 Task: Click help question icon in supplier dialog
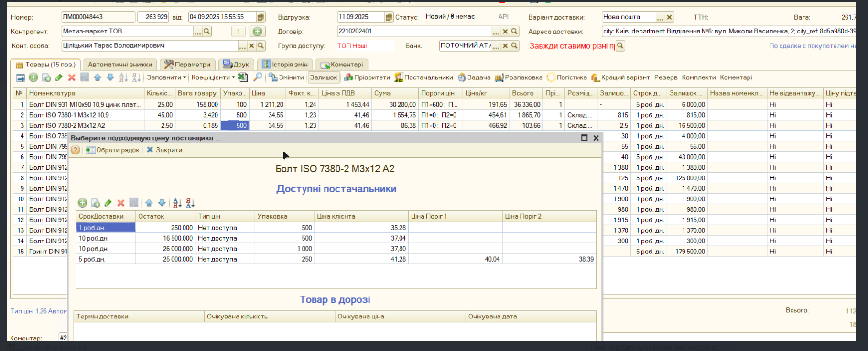point(76,150)
